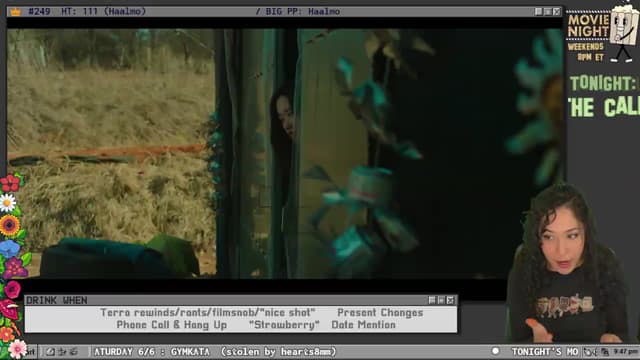Viewport: 640px width, 360px height.
Task: Click the system tray icon directly beside the clock
Action: coord(605,351)
